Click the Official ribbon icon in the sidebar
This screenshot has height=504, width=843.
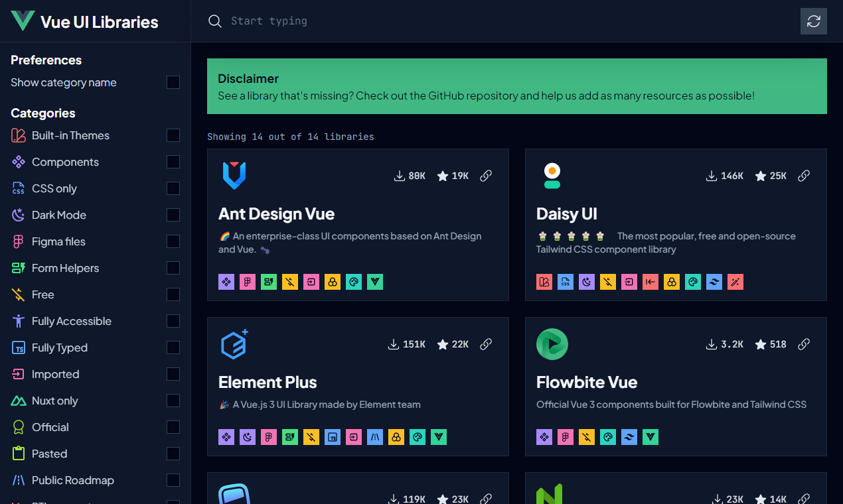(x=19, y=427)
